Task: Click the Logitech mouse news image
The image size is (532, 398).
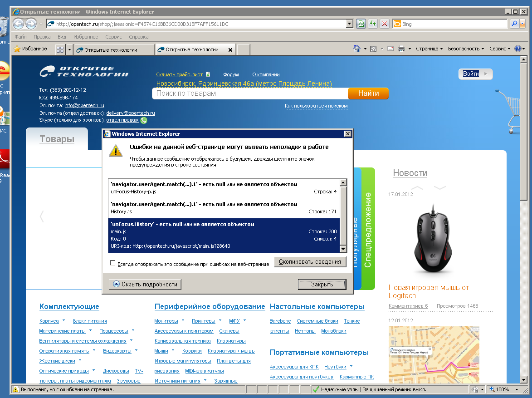Action: click(x=433, y=239)
